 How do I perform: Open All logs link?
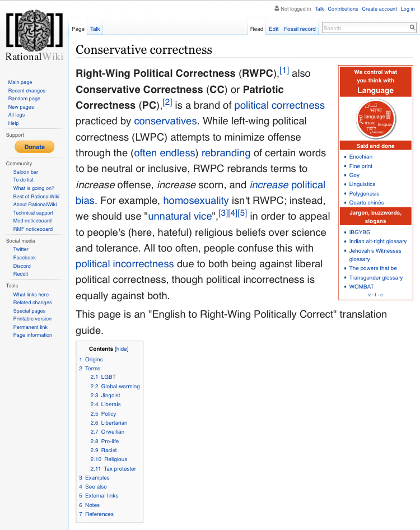pos(16,115)
